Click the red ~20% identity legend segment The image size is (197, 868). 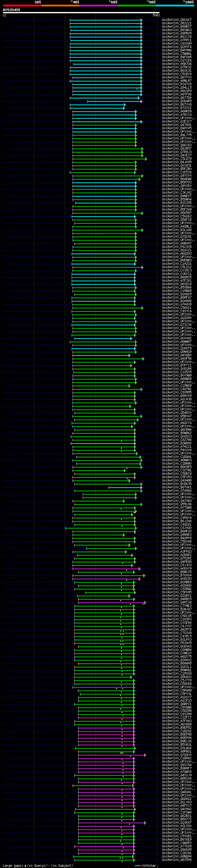tap(22, 6)
